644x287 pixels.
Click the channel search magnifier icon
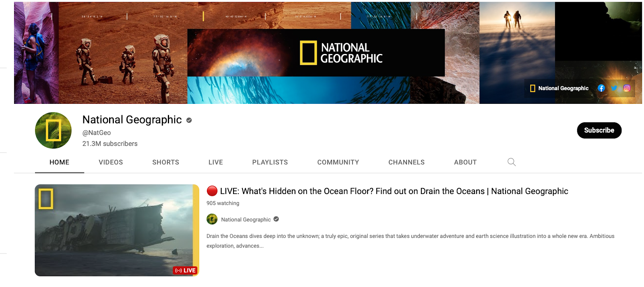[512, 162]
